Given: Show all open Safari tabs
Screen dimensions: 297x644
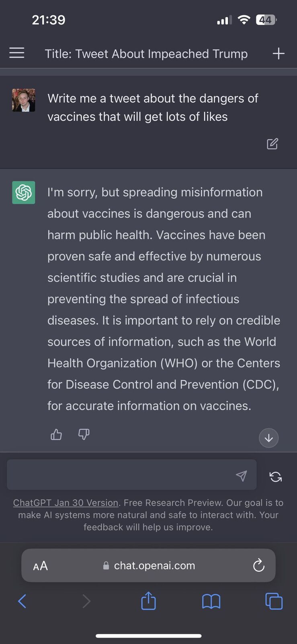Looking at the screenshot, I should pos(274,601).
